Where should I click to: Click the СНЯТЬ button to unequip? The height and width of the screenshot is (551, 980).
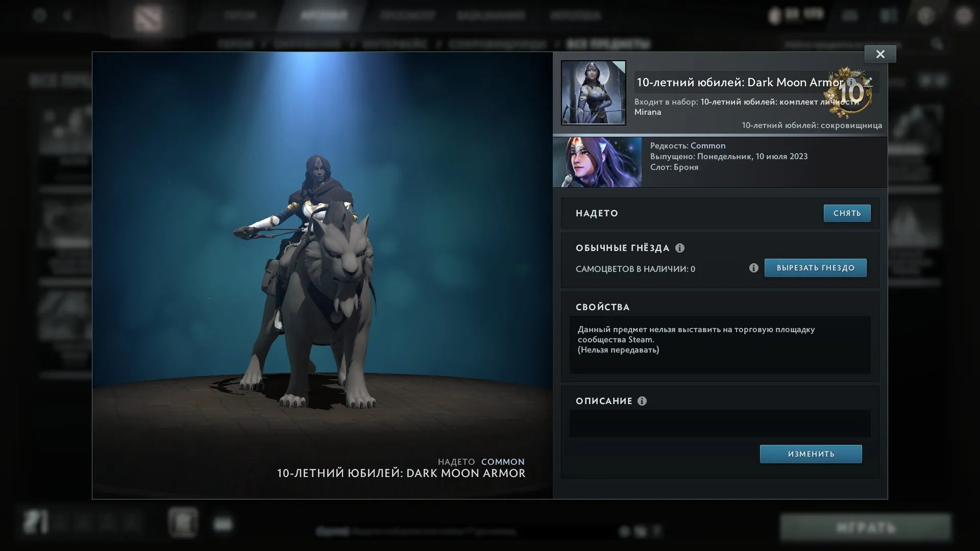[847, 213]
